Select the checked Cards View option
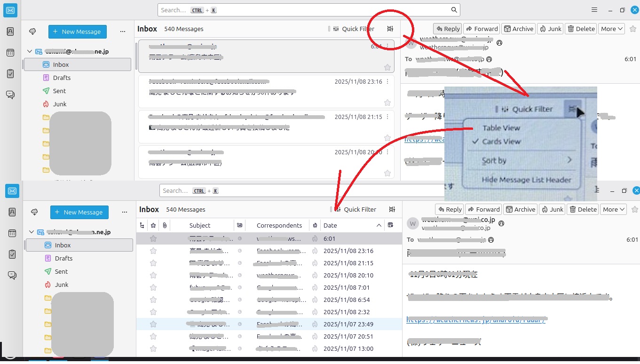This screenshot has width=640, height=364. (501, 142)
